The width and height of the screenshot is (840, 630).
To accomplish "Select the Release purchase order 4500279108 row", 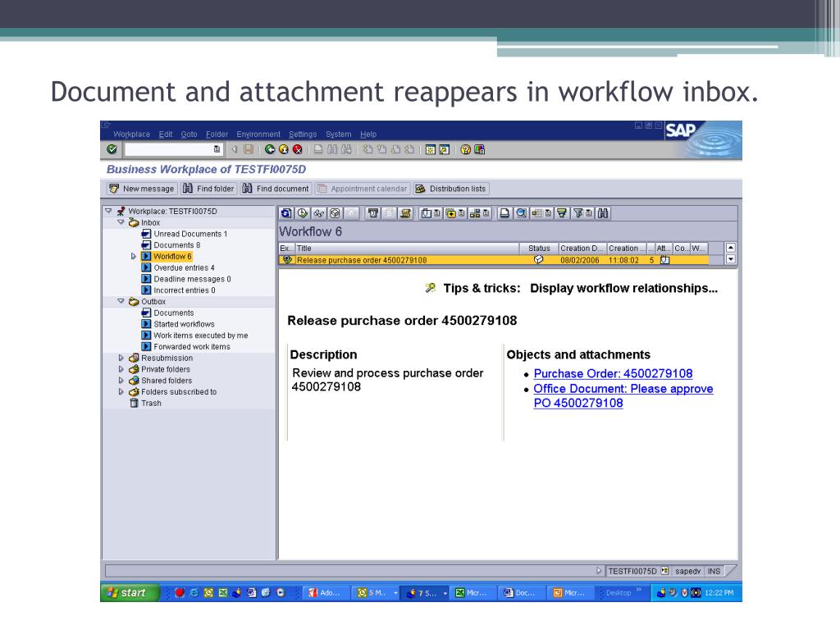I will pyautogui.click(x=493, y=260).
